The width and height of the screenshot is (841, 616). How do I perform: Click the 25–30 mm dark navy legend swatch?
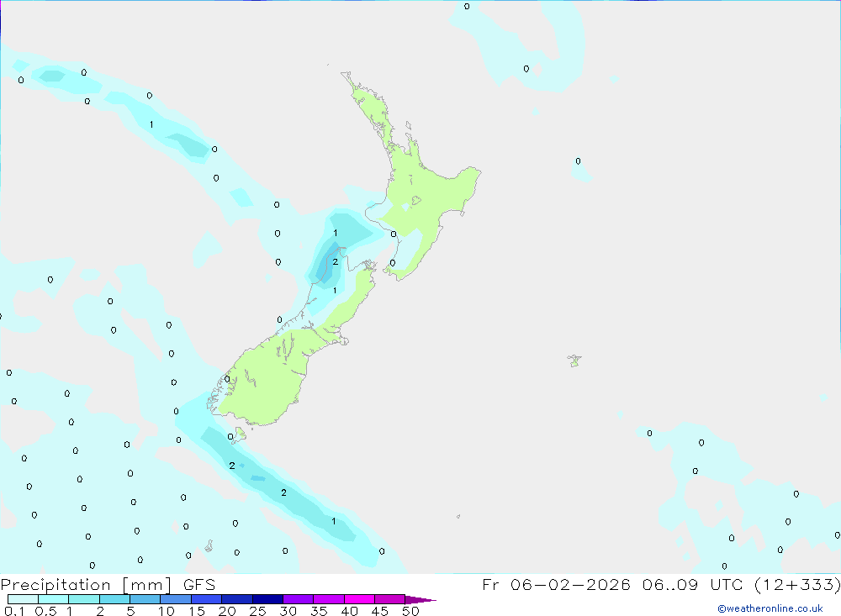coord(267,599)
